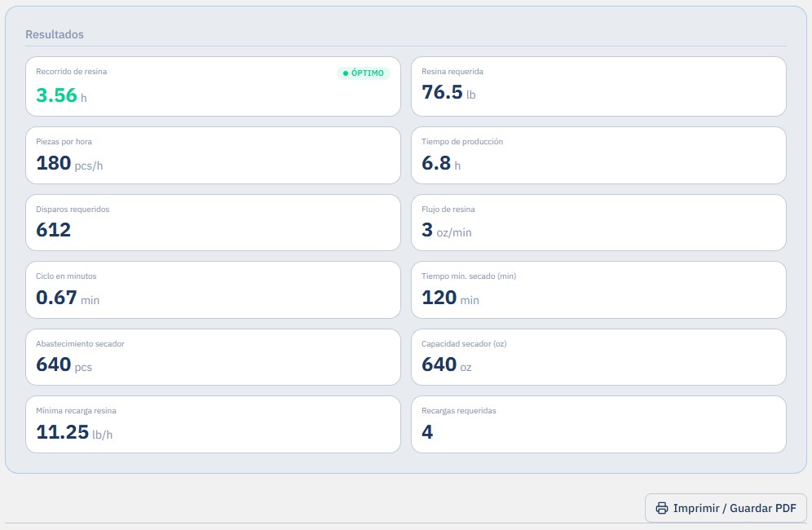This screenshot has height=530, width=812.
Task: Click the Mínima recarga resina card
Action: tap(213, 424)
